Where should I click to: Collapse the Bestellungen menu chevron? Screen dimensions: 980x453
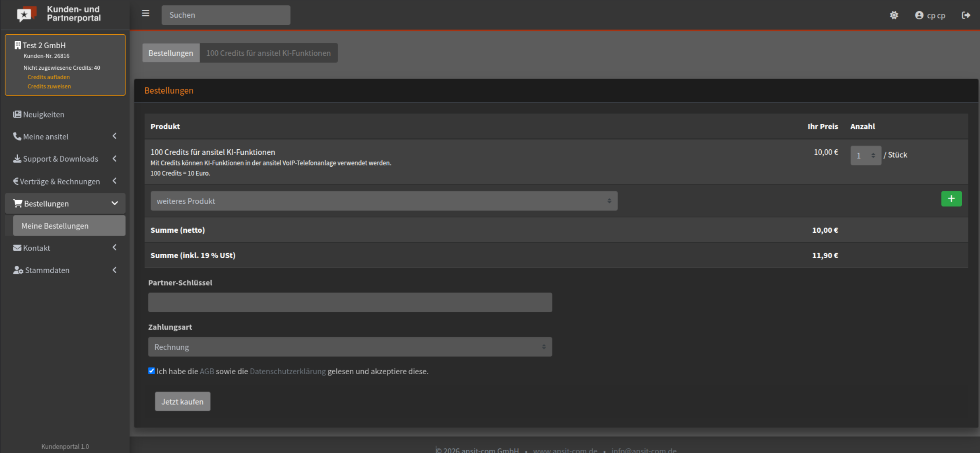(115, 203)
